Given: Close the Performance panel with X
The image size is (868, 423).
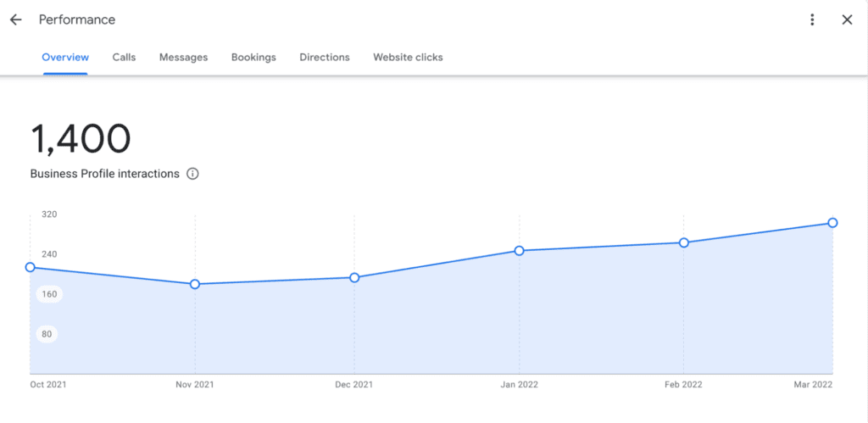Looking at the screenshot, I should (847, 20).
